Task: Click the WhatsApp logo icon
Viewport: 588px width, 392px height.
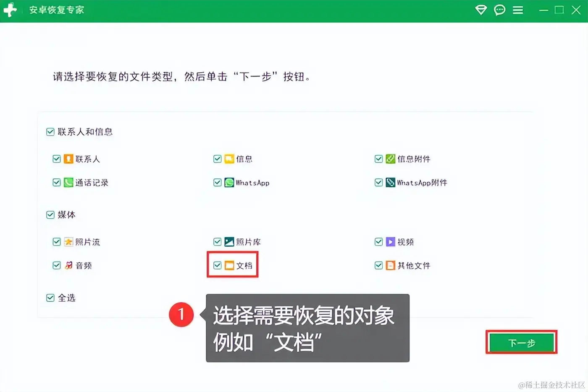Action: pyautogui.click(x=229, y=183)
